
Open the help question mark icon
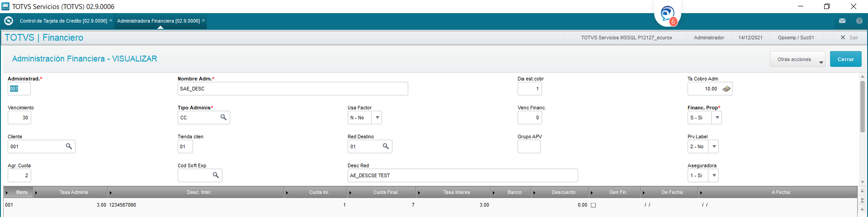859,21
